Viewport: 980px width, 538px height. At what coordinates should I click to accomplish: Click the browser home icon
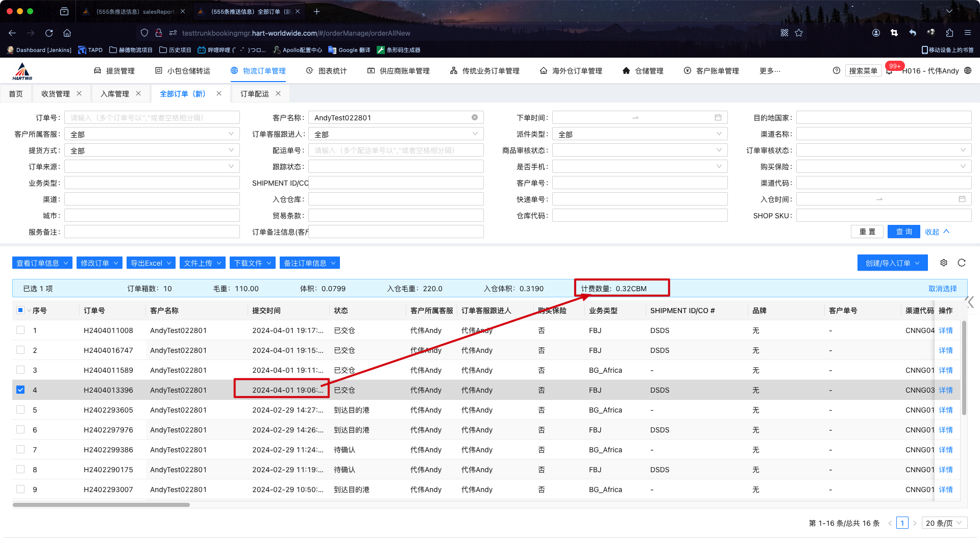pyautogui.click(x=67, y=33)
